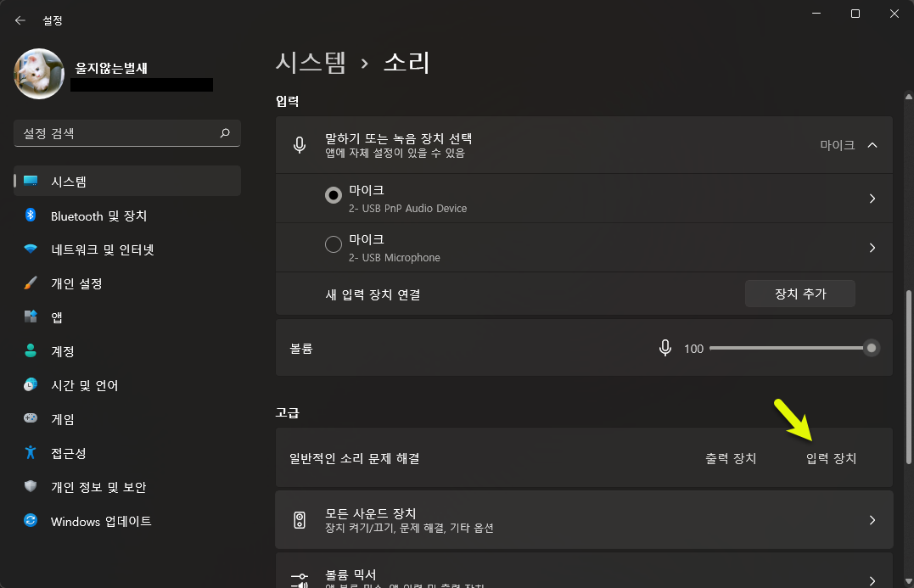Open 모든 사운드 장치

tap(584, 520)
